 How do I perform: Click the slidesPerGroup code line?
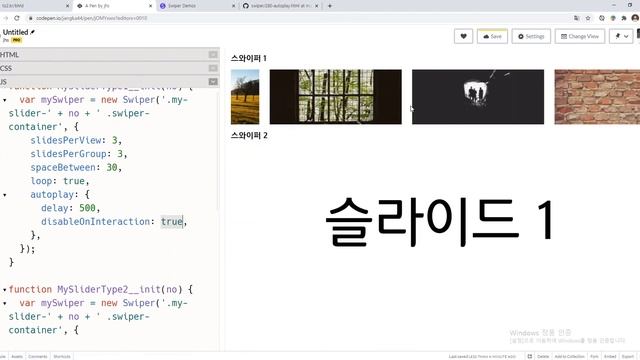point(79,154)
